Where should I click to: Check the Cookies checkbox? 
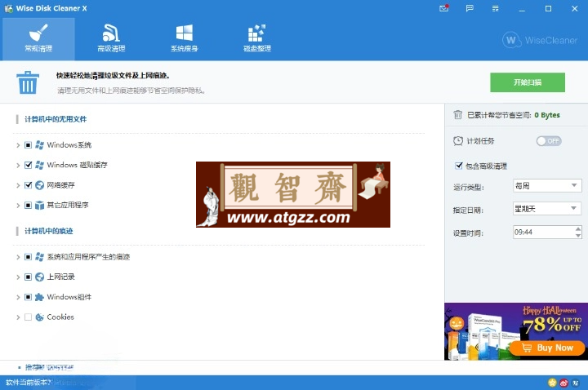tap(28, 317)
